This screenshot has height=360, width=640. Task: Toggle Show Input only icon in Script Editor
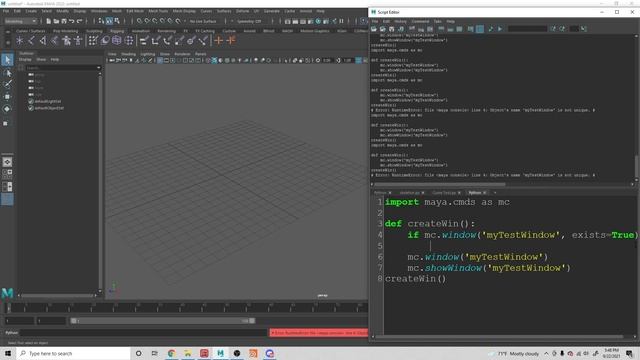(450, 29)
